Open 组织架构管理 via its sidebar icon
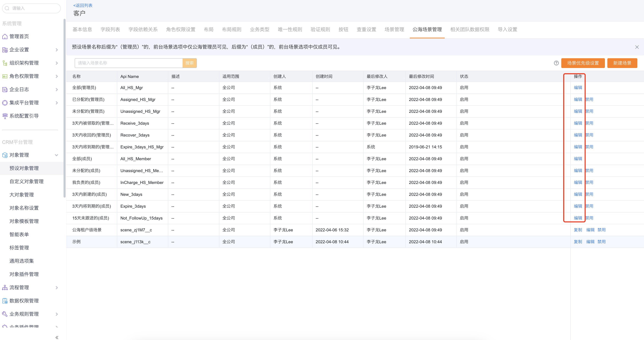 point(5,63)
